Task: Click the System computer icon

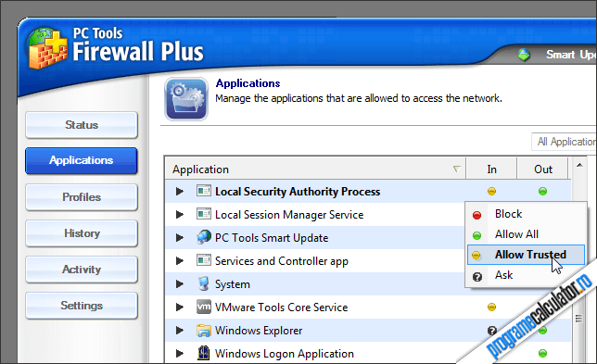Action: pos(204,283)
